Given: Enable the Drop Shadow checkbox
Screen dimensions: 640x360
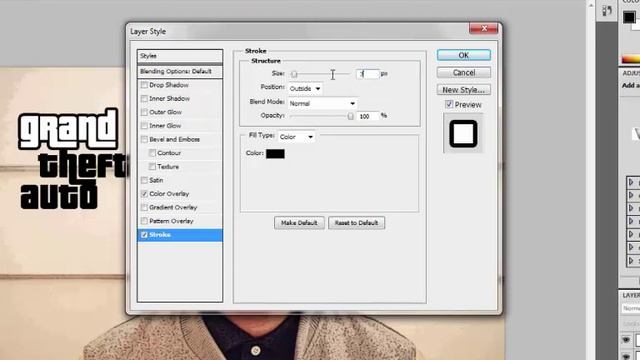Looking at the screenshot, I should coord(144,85).
